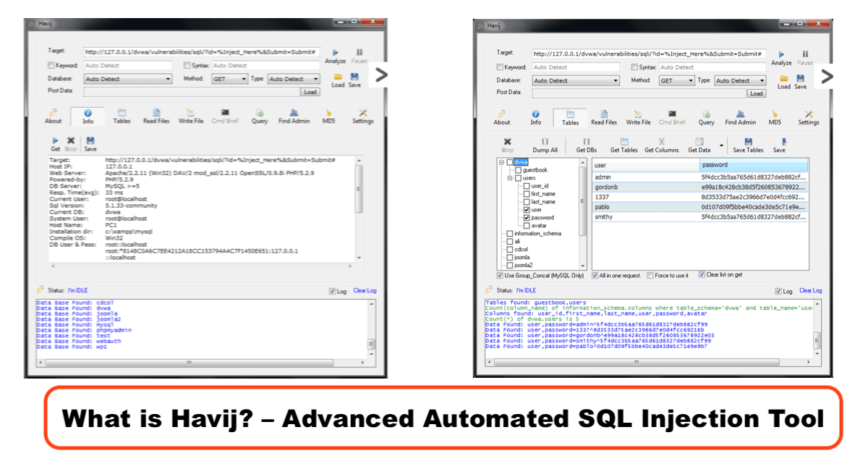Click the Get play icon in left window

[x=56, y=144]
